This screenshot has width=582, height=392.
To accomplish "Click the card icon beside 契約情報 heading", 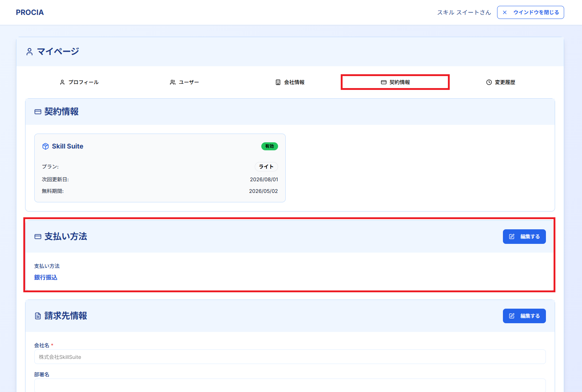I will point(38,112).
